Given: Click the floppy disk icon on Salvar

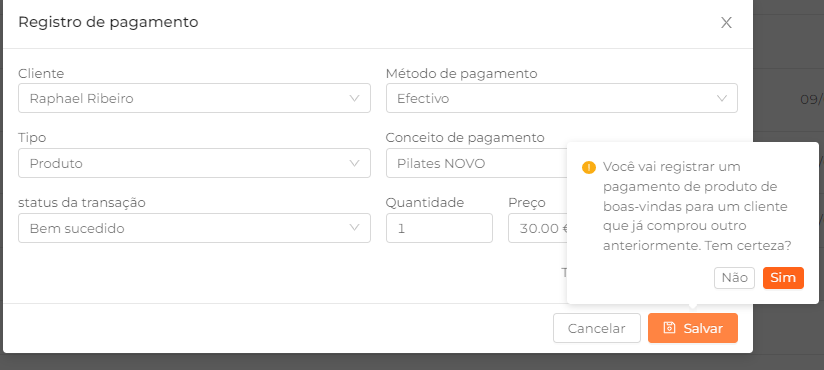Looking at the screenshot, I should pos(669,328).
